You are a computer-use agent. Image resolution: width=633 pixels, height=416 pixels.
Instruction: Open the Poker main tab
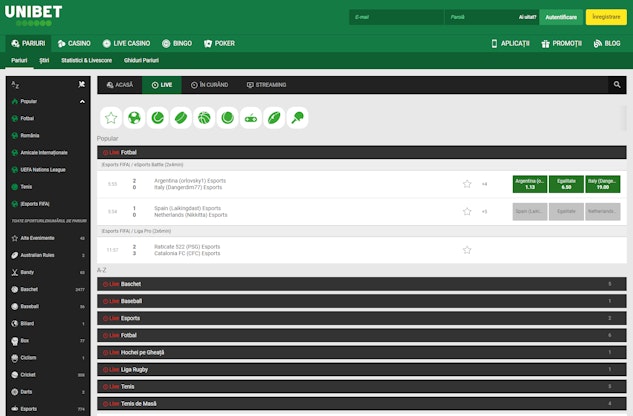(219, 43)
